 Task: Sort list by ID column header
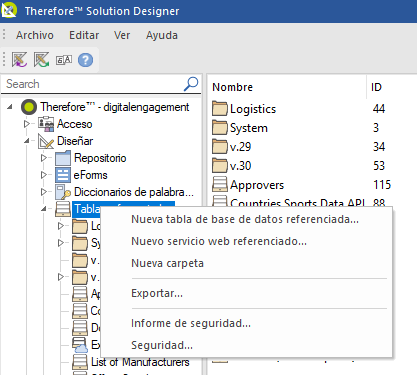pyautogui.click(x=392, y=87)
